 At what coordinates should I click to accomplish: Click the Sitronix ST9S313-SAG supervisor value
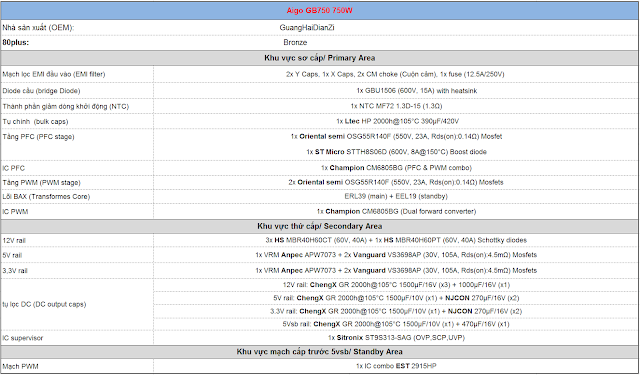pos(396,338)
